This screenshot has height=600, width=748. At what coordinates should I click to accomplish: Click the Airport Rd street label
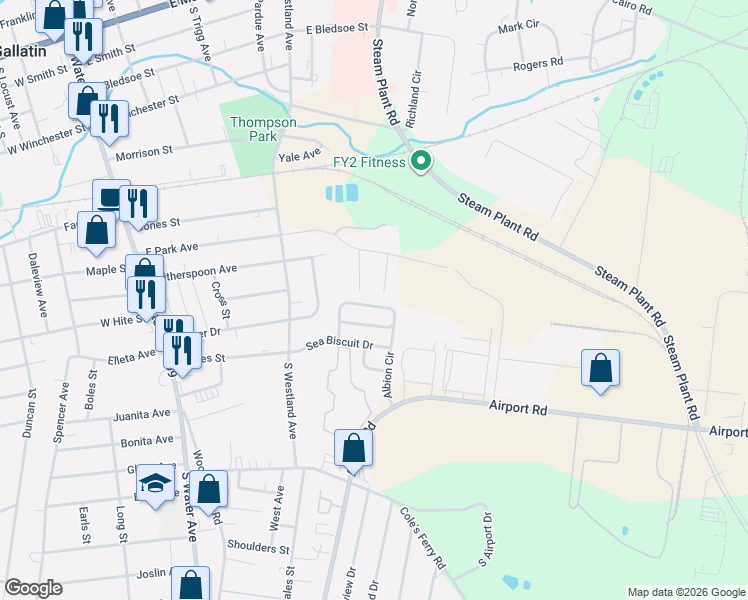point(518,408)
